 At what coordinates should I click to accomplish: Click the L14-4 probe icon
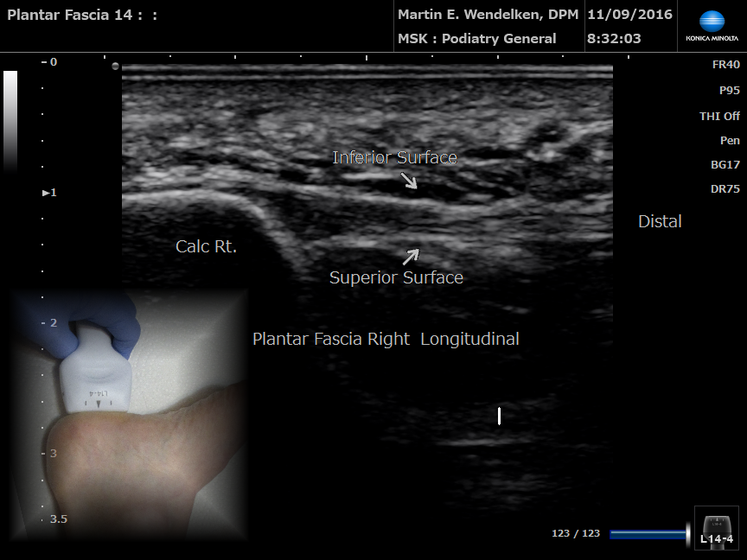click(717, 527)
